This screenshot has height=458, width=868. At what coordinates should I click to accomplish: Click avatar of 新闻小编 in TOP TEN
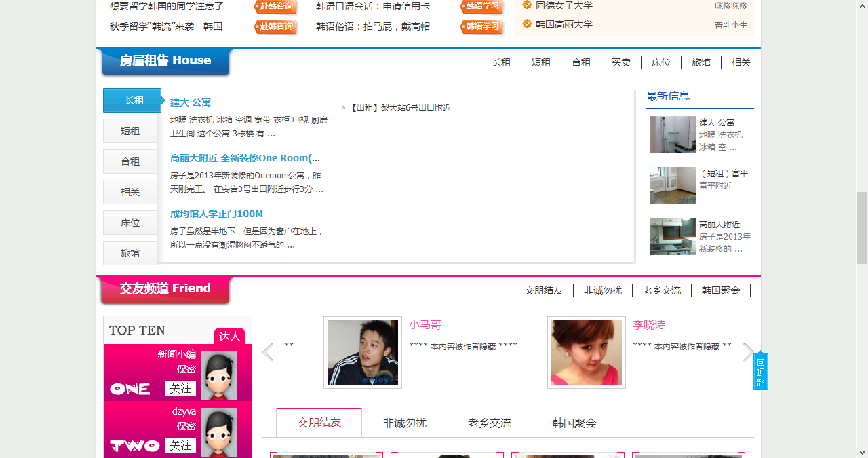click(218, 375)
